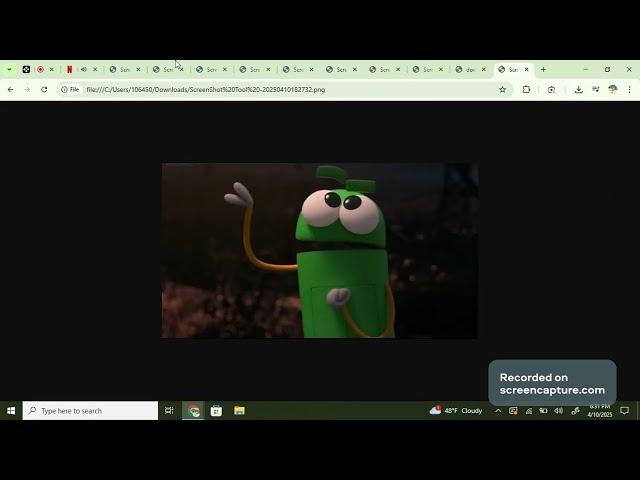Open the notification center icon
This screenshot has width=640, height=480.
624,411
